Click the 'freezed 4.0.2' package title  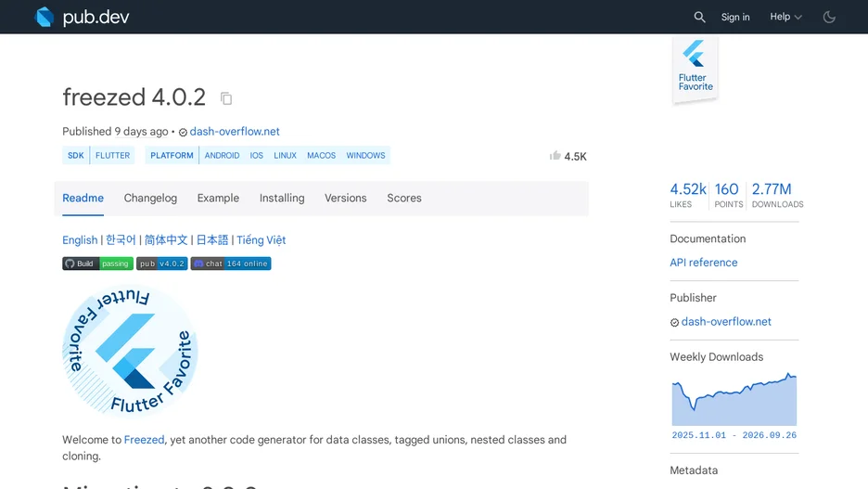point(134,97)
